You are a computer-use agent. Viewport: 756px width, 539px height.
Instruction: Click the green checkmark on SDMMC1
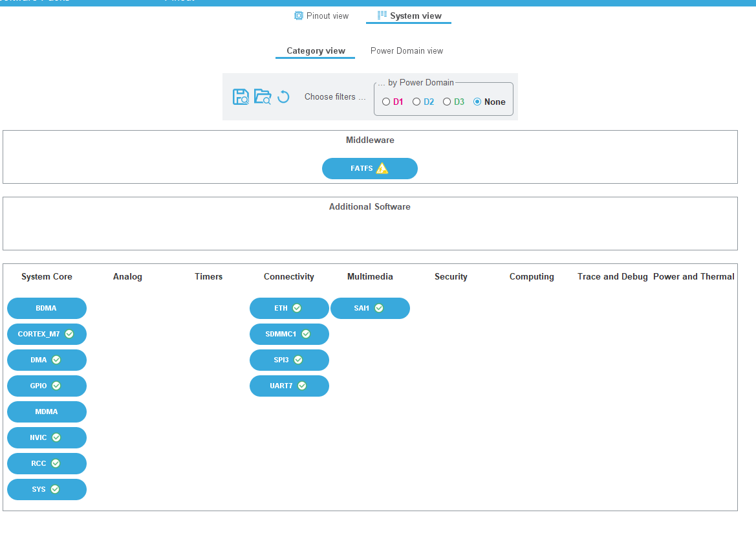pyautogui.click(x=306, y=334)
